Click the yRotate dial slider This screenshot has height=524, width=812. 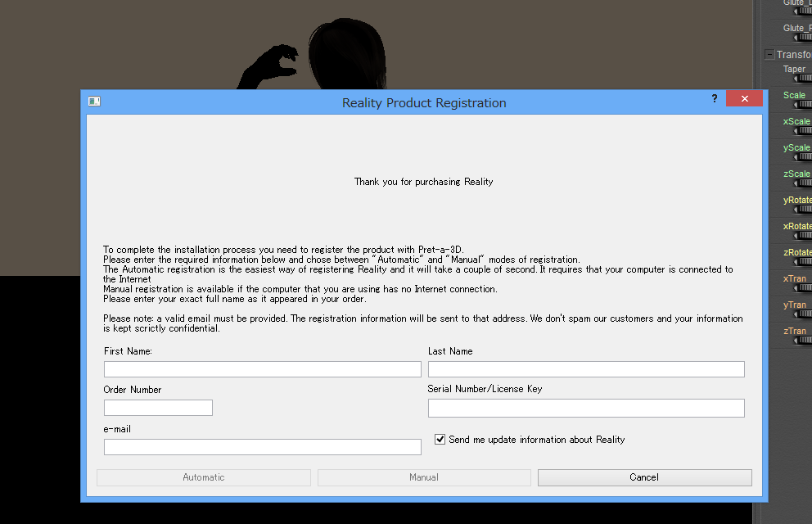pyautogui.click(x=803, y=209)
